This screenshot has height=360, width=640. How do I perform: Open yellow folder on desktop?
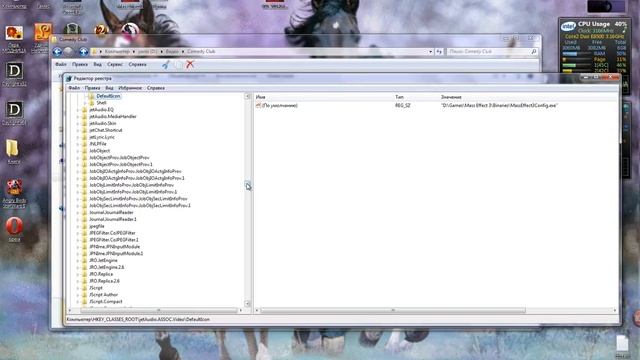pos(13,151)
